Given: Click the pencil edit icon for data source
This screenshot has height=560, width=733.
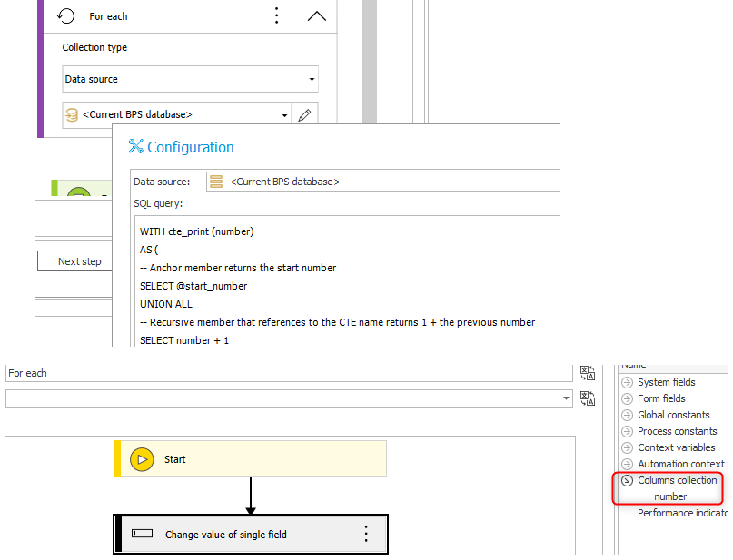Looking at the screenshot, I should [304, 115].
